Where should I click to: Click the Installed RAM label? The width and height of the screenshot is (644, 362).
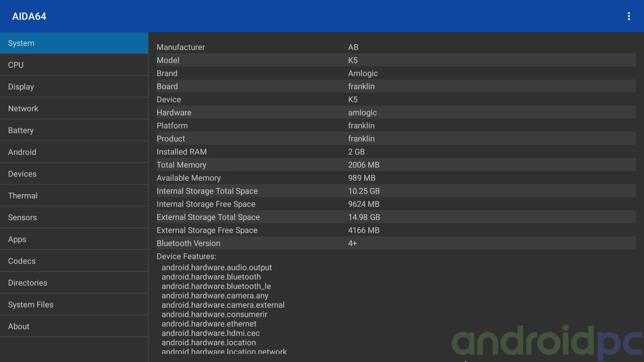click(x=182, y=152)
